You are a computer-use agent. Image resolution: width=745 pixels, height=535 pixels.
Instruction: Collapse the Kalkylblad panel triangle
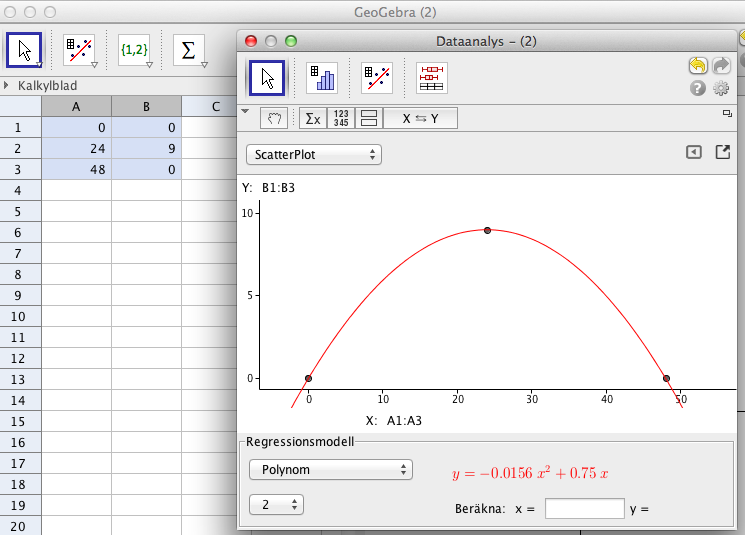[6, 86]
